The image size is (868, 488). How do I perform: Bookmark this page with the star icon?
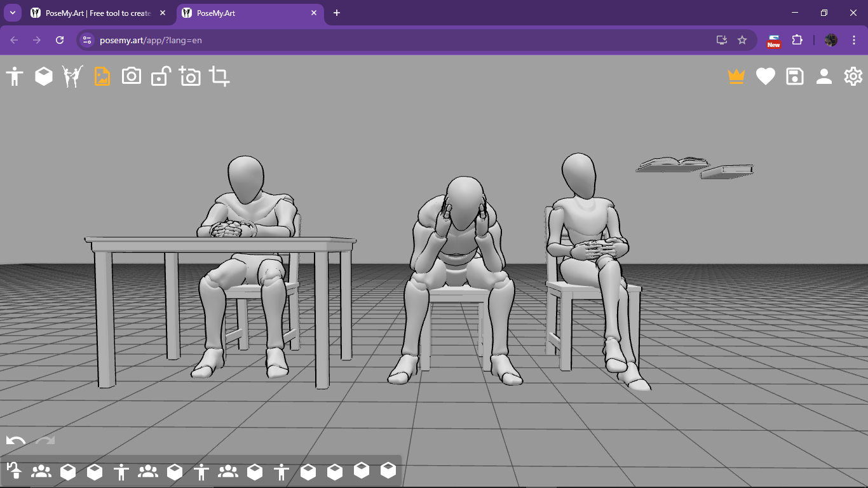pyautogui.click(x=742, y=40)
